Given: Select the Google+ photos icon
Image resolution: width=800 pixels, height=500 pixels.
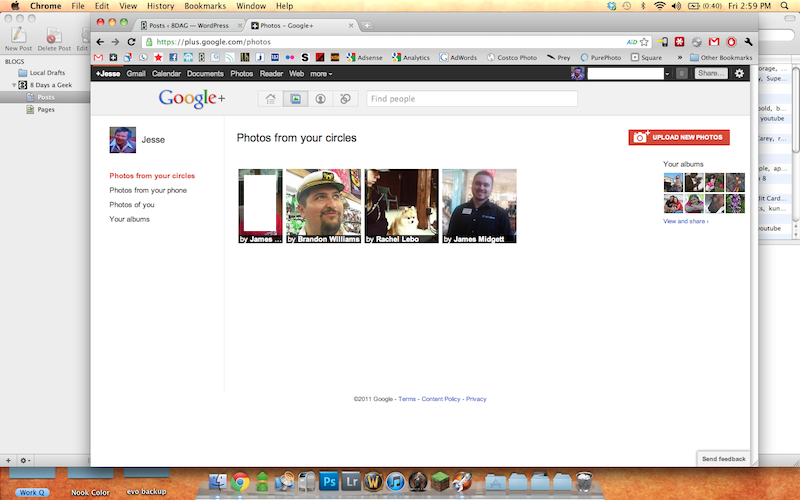Looking at the screenshot, I should (295, 98).
